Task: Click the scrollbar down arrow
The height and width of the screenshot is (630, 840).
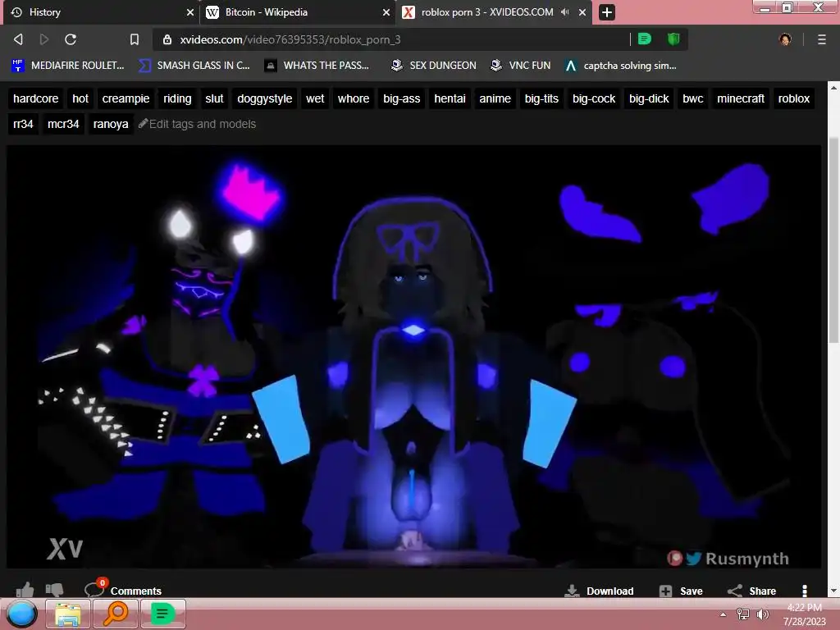Action: point(833,591)
